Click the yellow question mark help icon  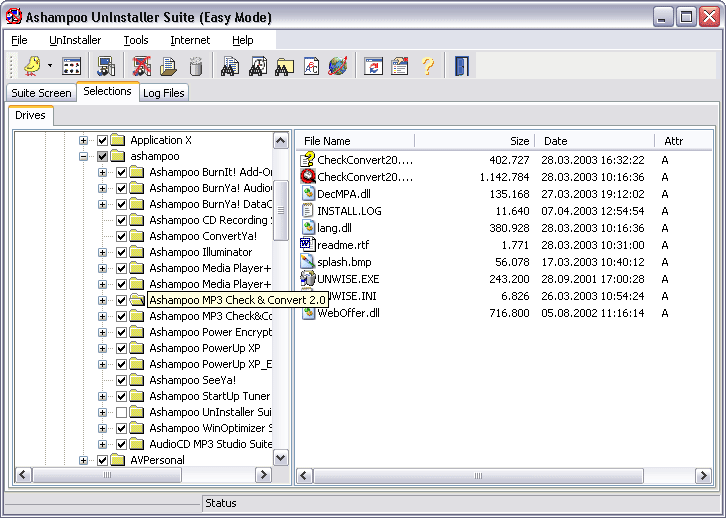click(428, 66)
